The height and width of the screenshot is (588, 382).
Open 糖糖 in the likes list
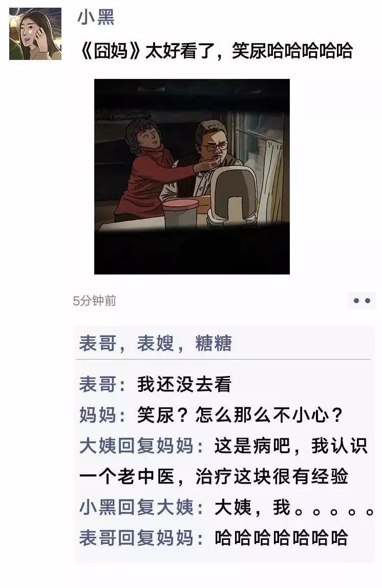(x=214, y=343)
